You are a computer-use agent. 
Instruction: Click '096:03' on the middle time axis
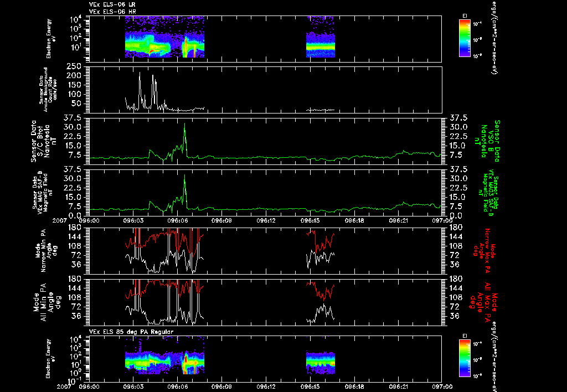pos(133,220)
